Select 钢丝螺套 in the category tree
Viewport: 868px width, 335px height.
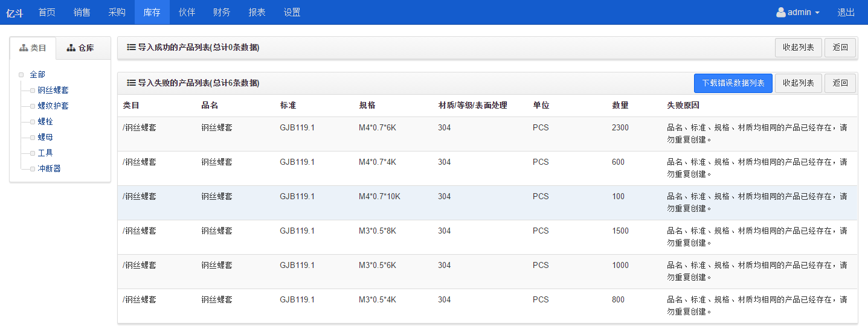[53, 90]
